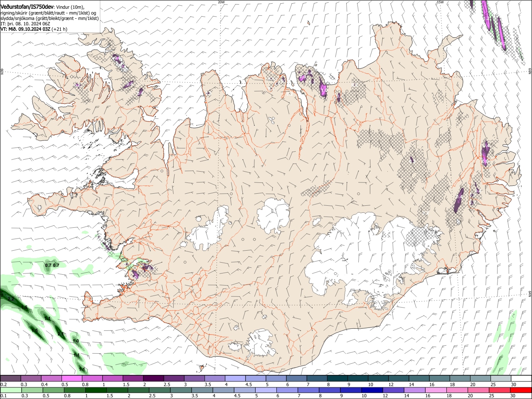
Task: Pick bottom-row rain swatch 16–18
Action: [436, 390]
